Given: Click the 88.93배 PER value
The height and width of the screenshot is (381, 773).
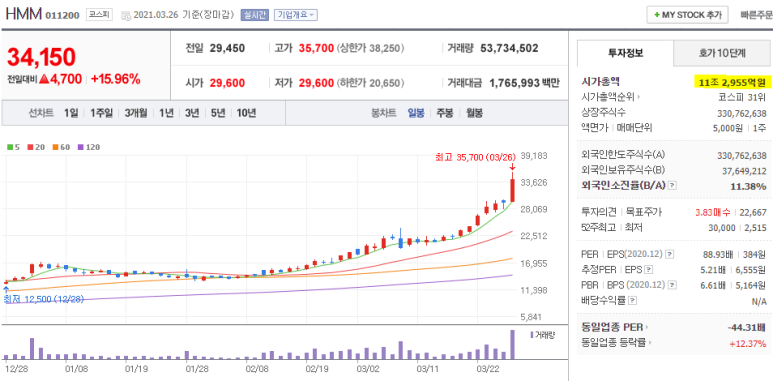Looking at the screenshot, I should (x=718, y=255).
